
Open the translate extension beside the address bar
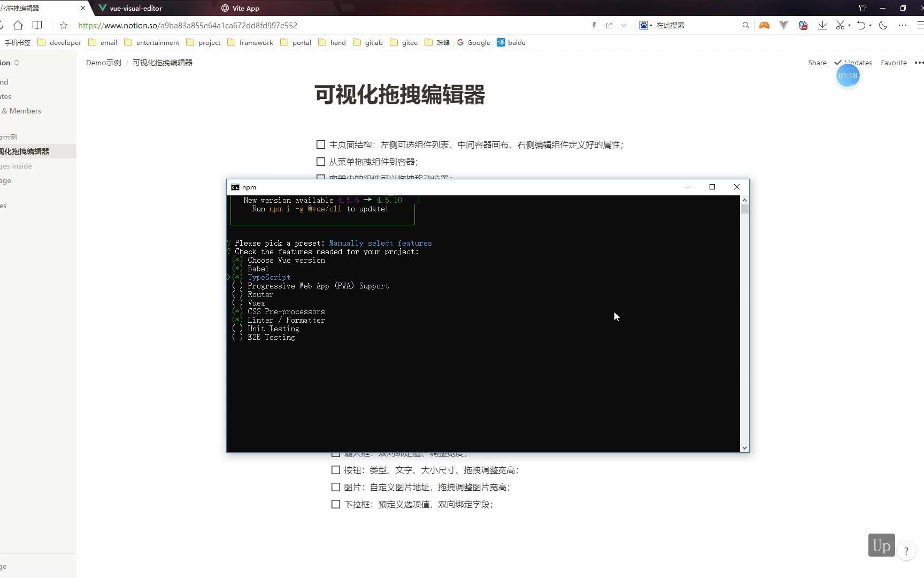coord(803,25)
